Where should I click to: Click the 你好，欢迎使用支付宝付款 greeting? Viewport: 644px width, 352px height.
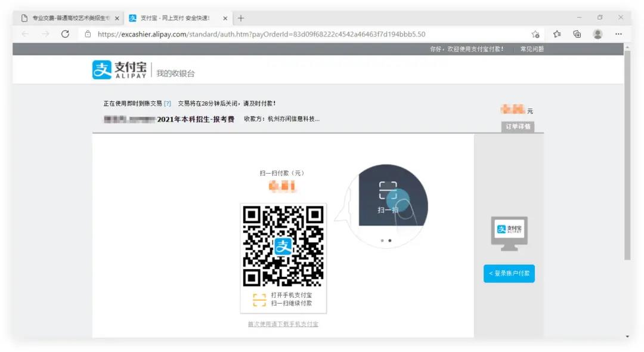point(466,49)
